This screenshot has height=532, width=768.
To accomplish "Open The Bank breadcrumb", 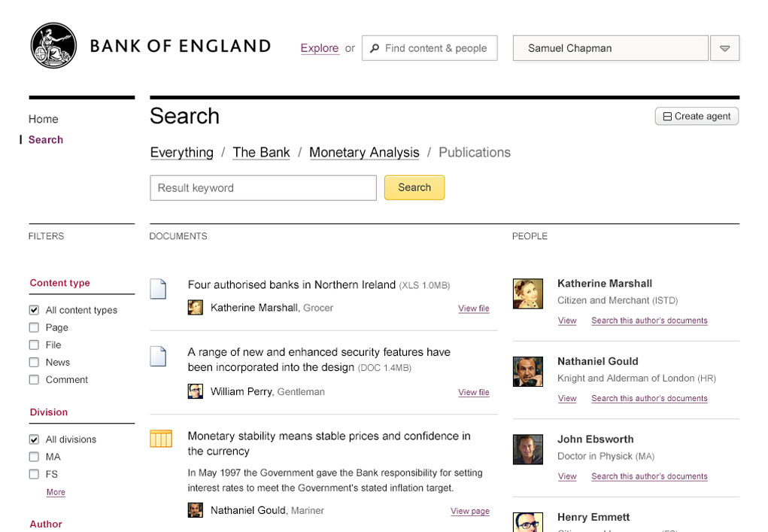I will [261, 152].
